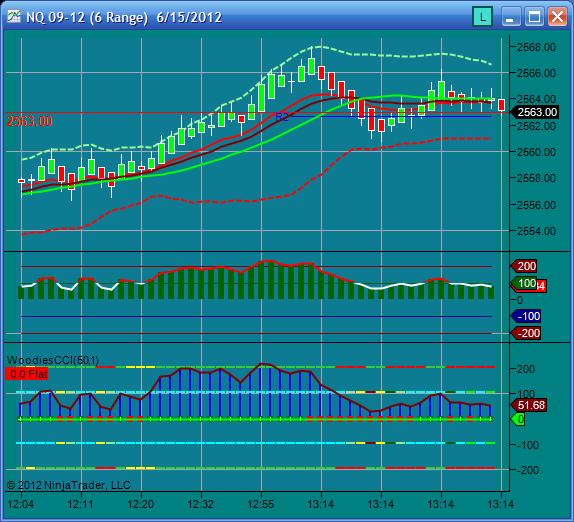Click the 2568.00 price axis label
Image resolution: width=574 pixels, height=522 pixels.
(536, 47)
